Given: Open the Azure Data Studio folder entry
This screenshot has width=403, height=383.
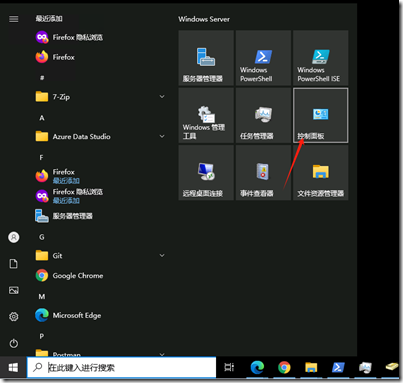Looking at the screenshot, I should (101, 136).
